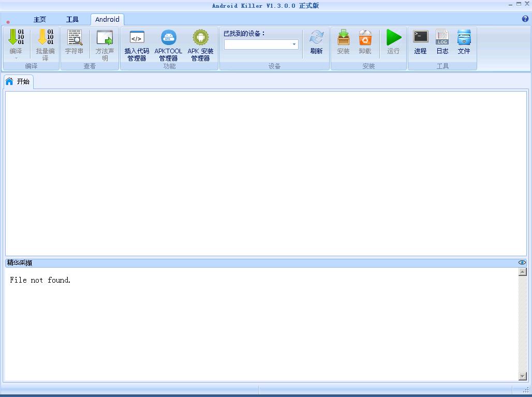This screenshot has width=532, height=397.
Task: Click the 精华采撷 panel header
Action: pyautogui.click(x=266, y=262)
